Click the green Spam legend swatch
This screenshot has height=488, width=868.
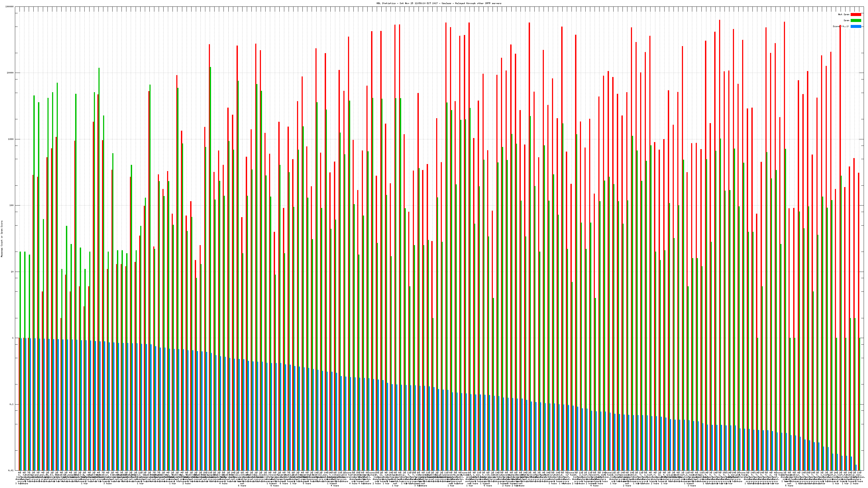856,21
